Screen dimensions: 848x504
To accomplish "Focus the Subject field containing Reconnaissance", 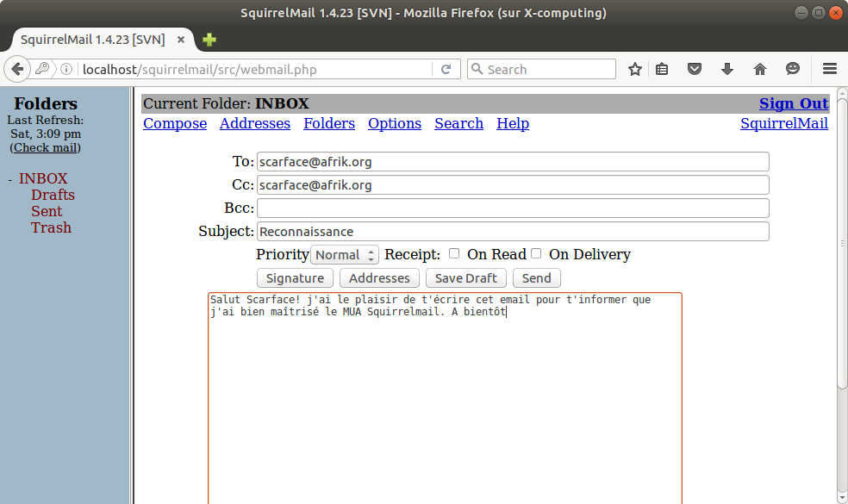I will [513, 232].
